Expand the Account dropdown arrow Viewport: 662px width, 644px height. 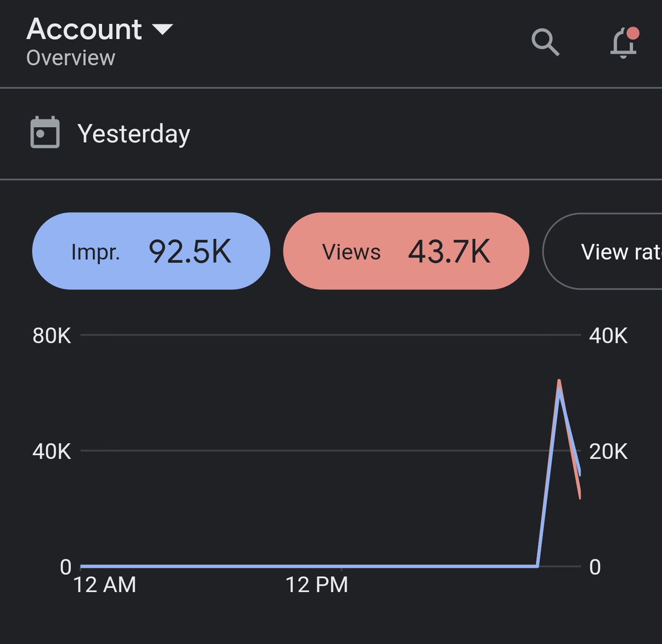click(x=162, y=29)
